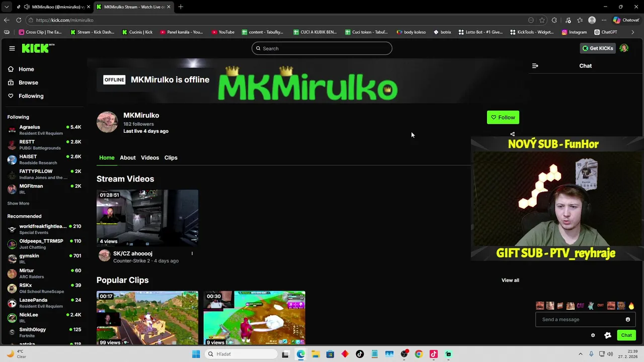Click the green Chat send button
Image resolution: width=644 pixels, height=362 pixels.
click(626, 335)
